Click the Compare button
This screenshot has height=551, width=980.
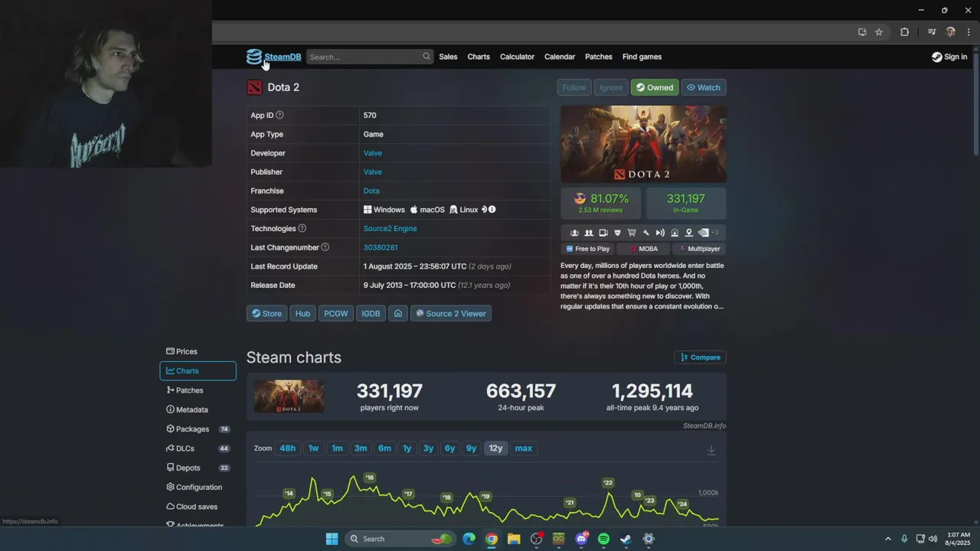pyautogui.click(x=701, y=357)
